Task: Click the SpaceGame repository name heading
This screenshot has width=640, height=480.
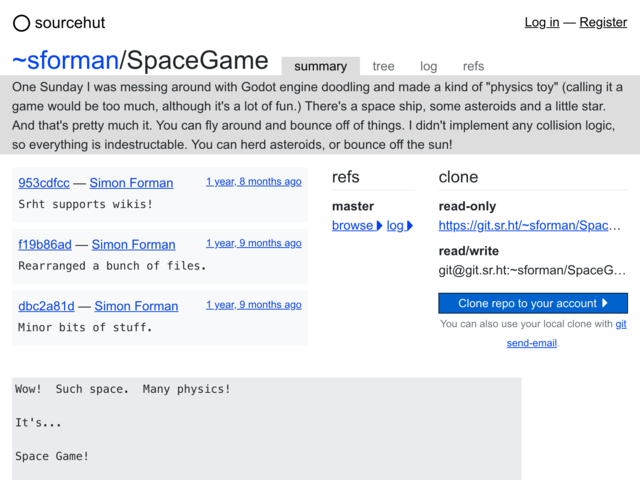Action: pos(198,60)
